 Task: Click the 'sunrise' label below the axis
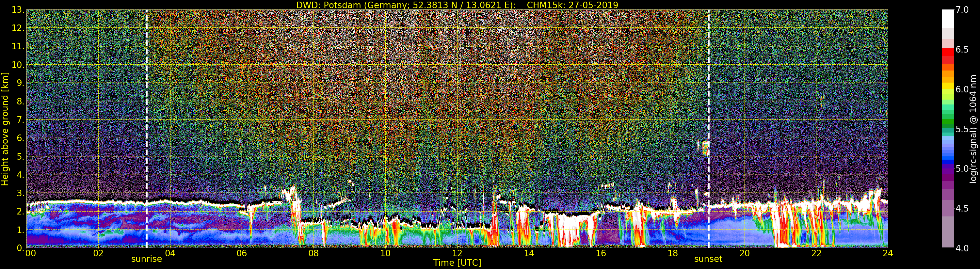click(147, 259)
